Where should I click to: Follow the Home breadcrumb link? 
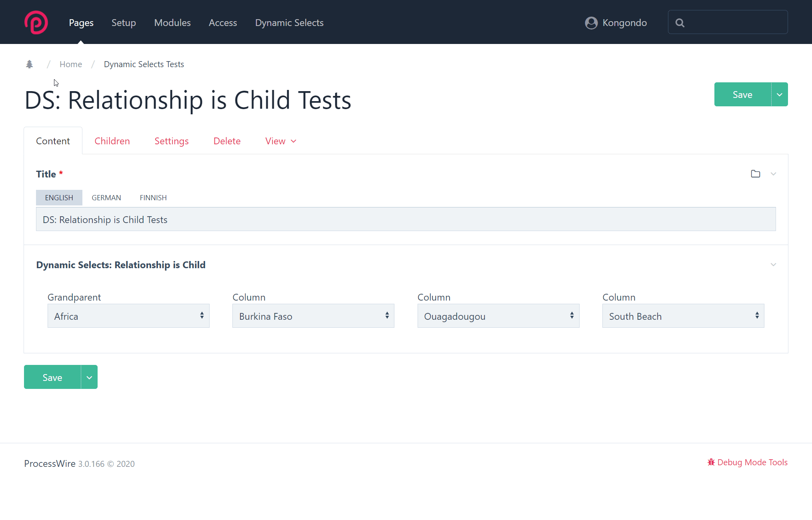[71, 64]
